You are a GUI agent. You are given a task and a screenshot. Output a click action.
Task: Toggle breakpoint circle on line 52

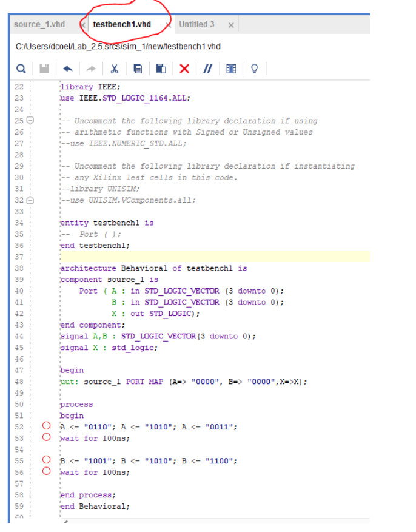pyautogui.click(x=47, y=425)
